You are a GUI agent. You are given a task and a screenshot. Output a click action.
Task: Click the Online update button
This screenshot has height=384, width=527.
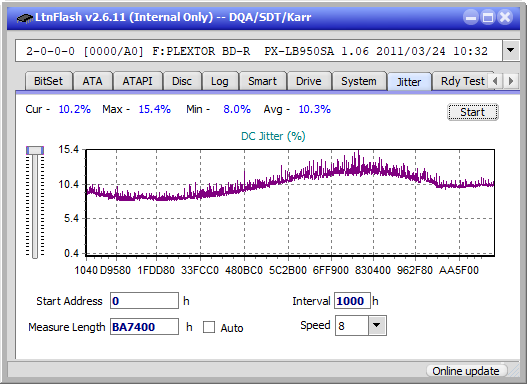pos(465,371)
